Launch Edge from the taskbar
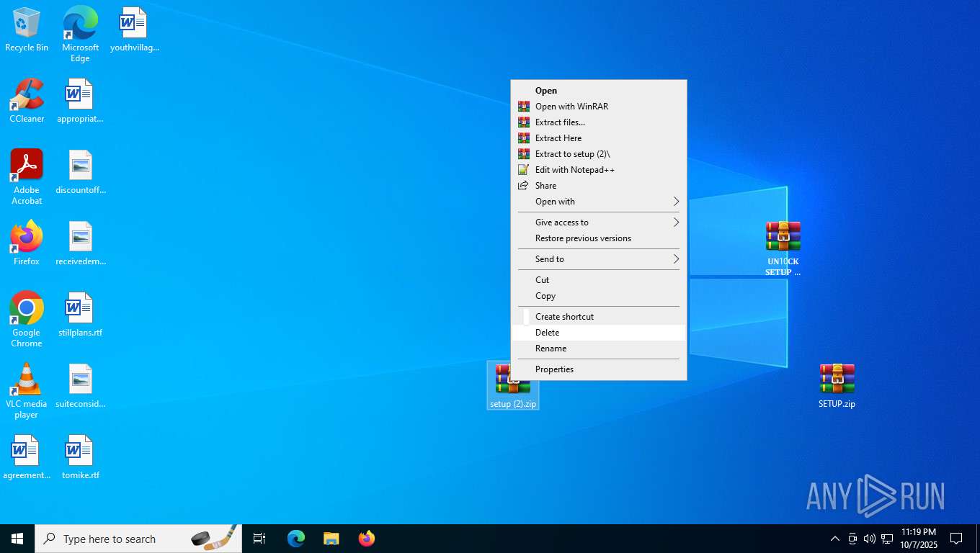This screenshot has width=980, height=553. click(x=296, y=539)
